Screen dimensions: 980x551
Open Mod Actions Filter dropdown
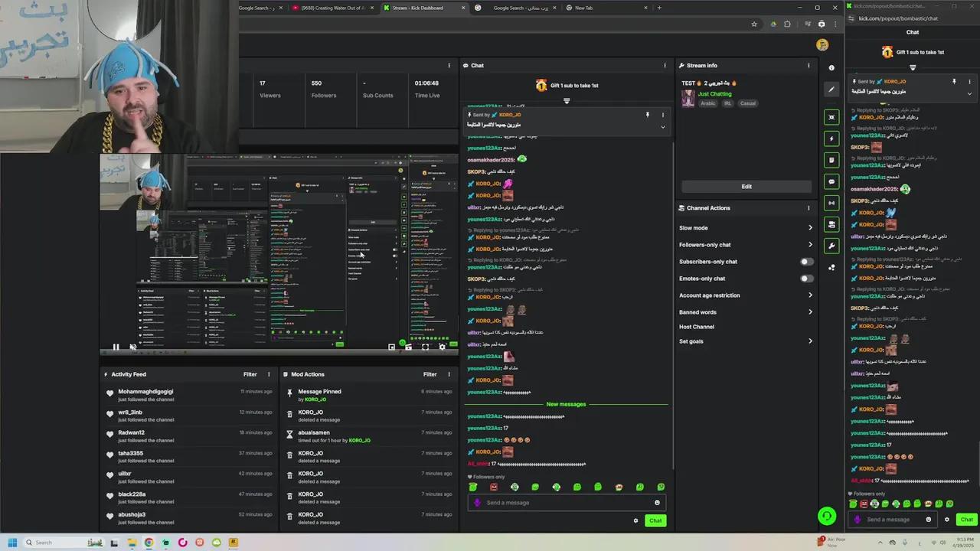coord(430,374)
